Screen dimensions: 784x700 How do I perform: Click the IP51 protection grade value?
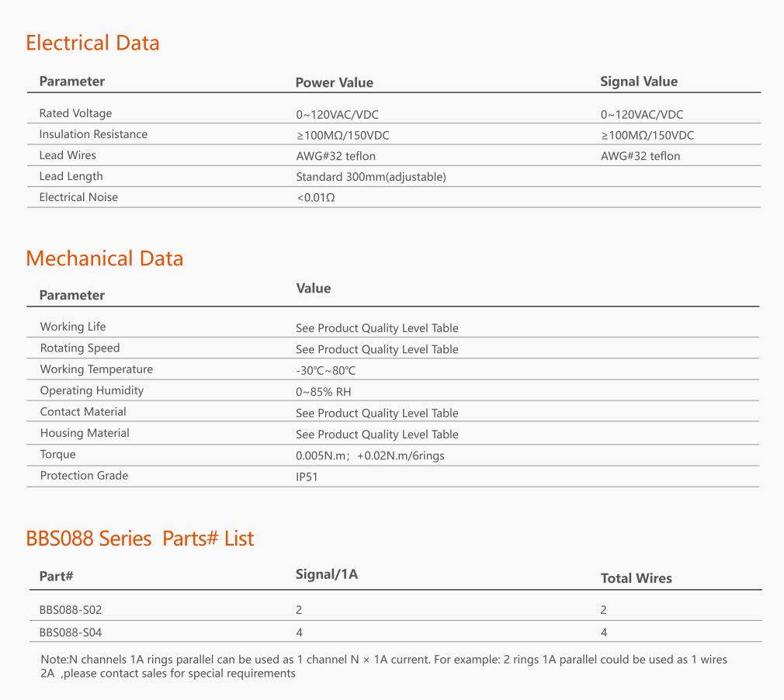point(307,477)
